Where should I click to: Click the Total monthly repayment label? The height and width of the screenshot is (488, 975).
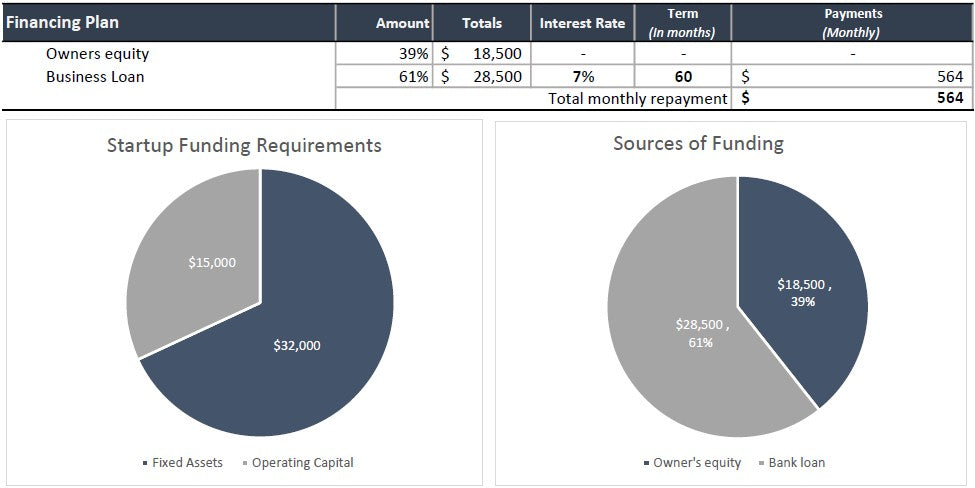pyautogui.click(x=637, y=98)
